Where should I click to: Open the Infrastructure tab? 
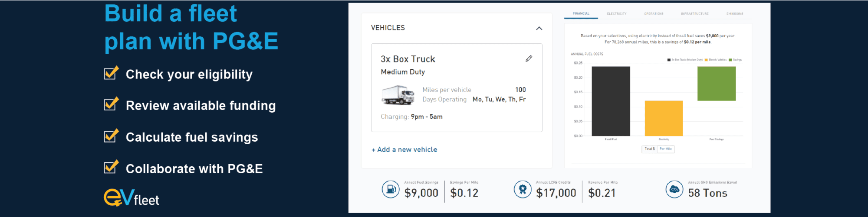(694, 14)
